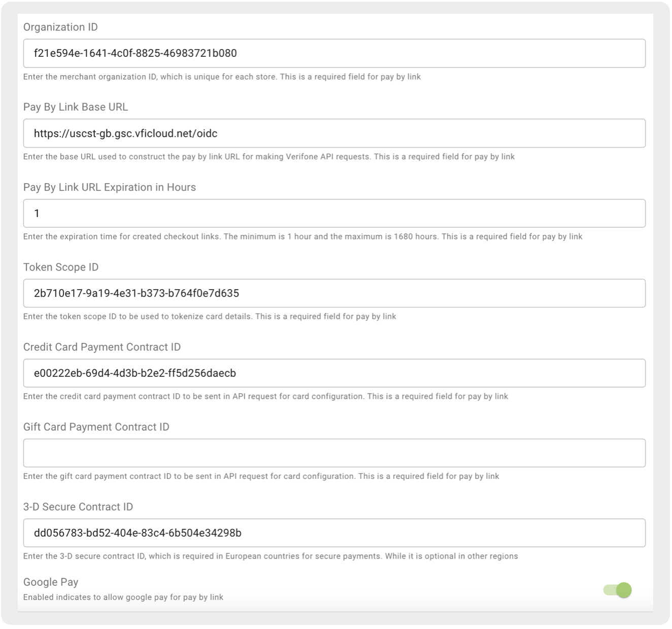Click the 'Enter the token scope ID' help text
672x629 pixels.
pyautogui.click(x=210, y=317)
